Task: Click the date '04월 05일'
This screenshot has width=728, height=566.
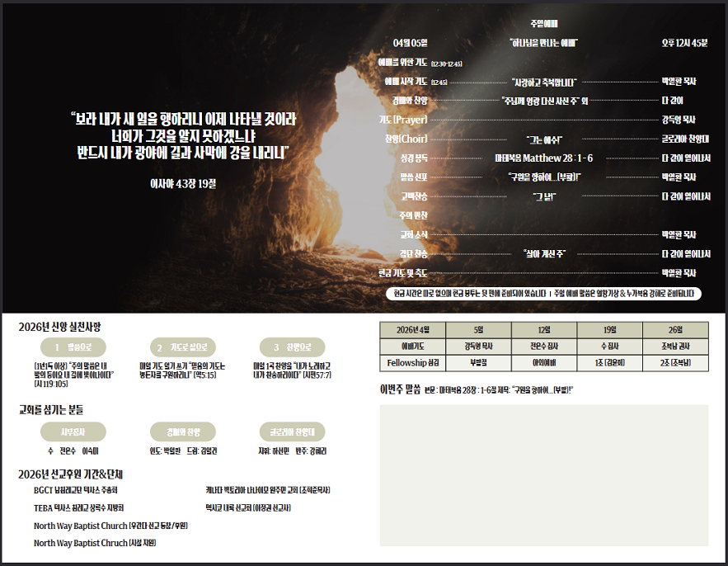Action: pyautogui.click(x=410, y=43)
